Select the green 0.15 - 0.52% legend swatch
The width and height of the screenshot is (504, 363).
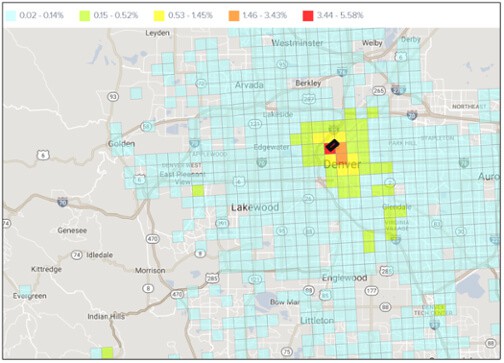coord(85,16)
